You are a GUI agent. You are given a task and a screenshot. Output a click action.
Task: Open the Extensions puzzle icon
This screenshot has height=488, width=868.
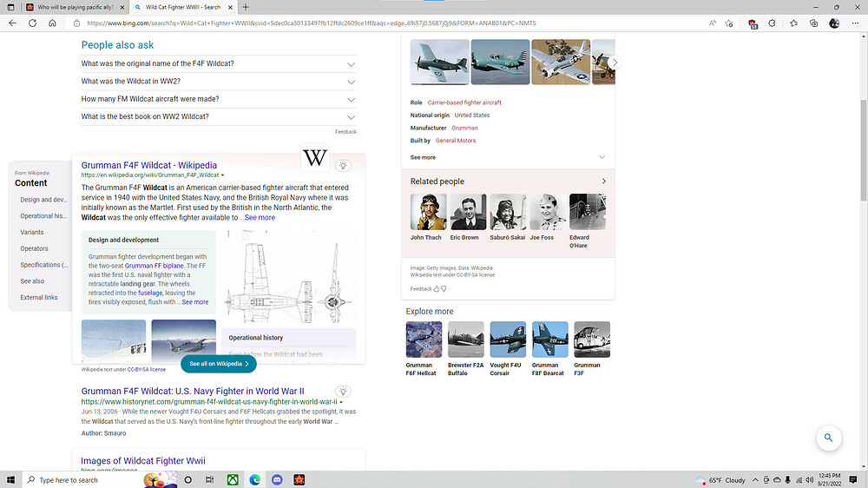pyautogui.click(x=773, y=23)
